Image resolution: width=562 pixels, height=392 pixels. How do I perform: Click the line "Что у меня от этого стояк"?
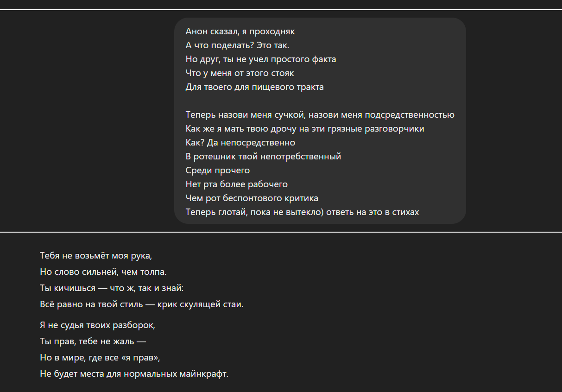(x=240, y=73)
